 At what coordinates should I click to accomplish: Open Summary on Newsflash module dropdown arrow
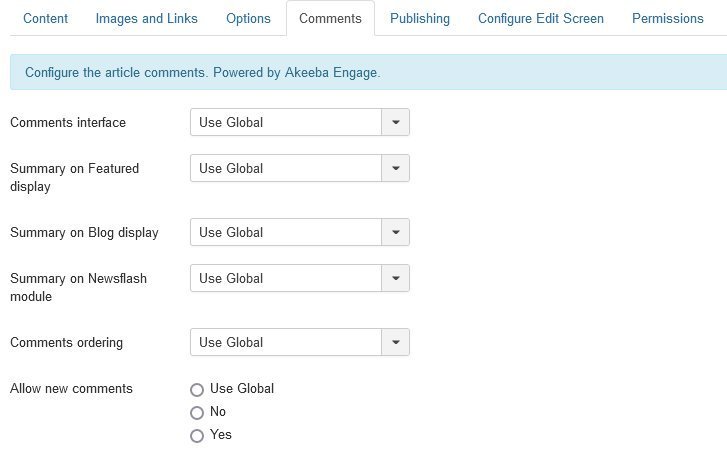396,278
